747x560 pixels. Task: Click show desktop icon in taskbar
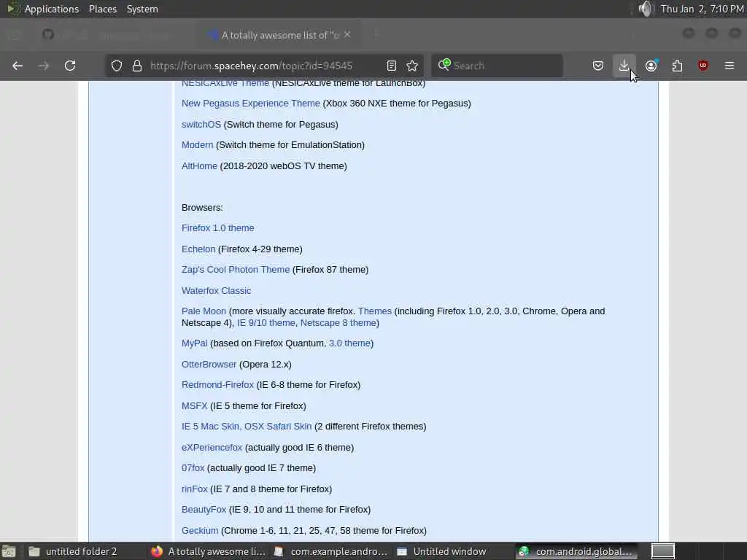click(x=9, y=551)
